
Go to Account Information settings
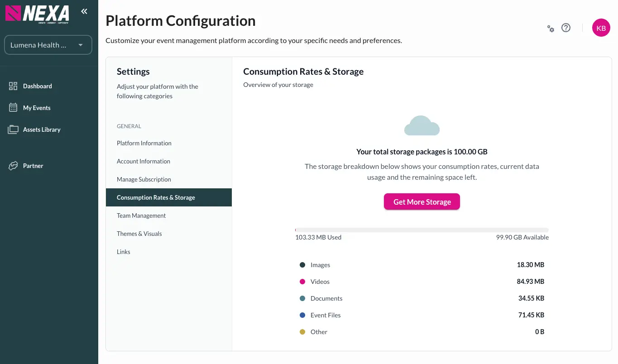(x=144, y=161)
